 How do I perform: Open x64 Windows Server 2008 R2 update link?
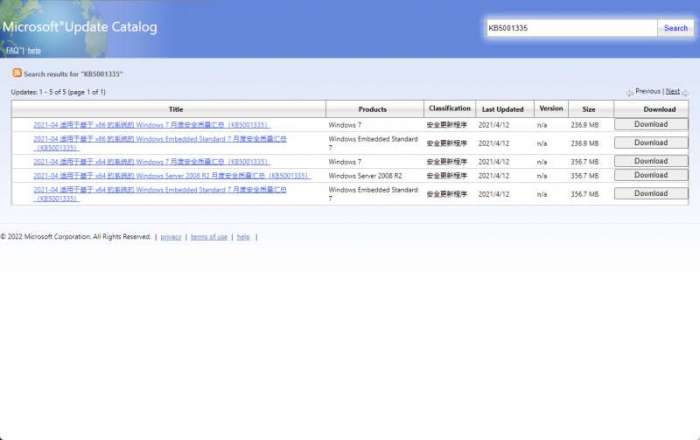[171, 176]
